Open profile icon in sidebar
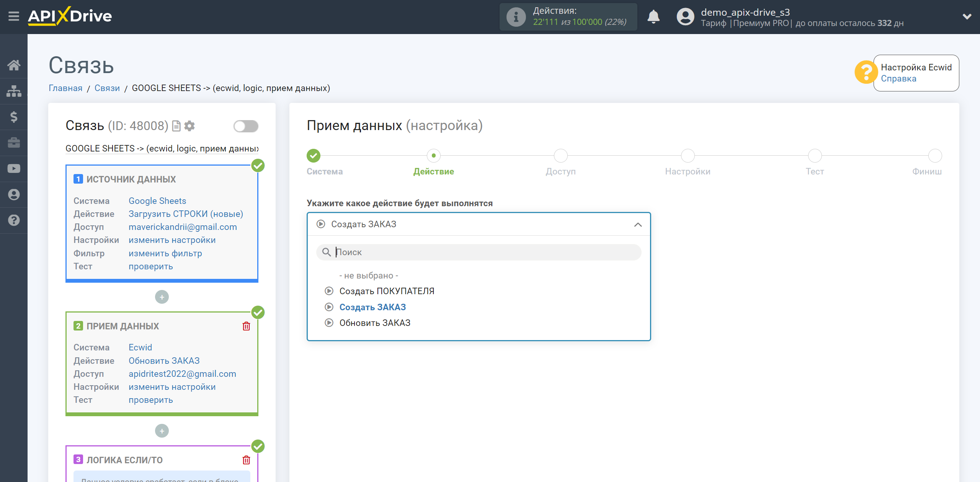The width and height of the screenshot is (980, 482). point(14,195)
